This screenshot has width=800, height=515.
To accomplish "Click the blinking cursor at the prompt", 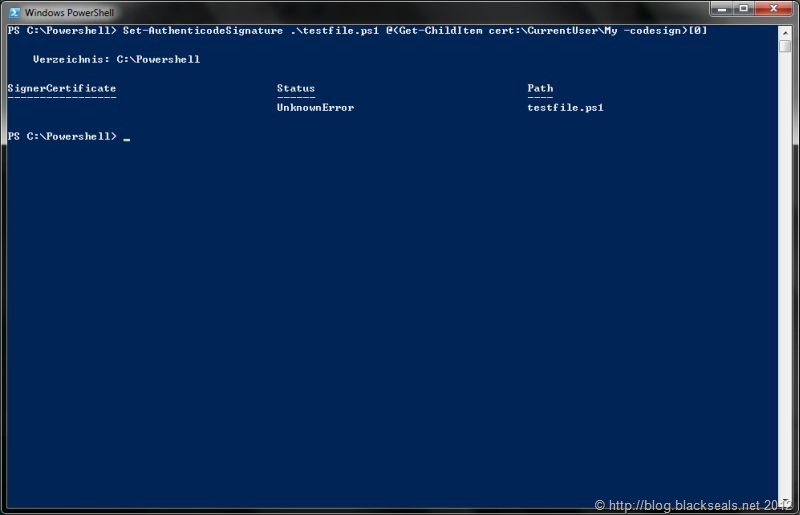I will [x=127, y=137].
